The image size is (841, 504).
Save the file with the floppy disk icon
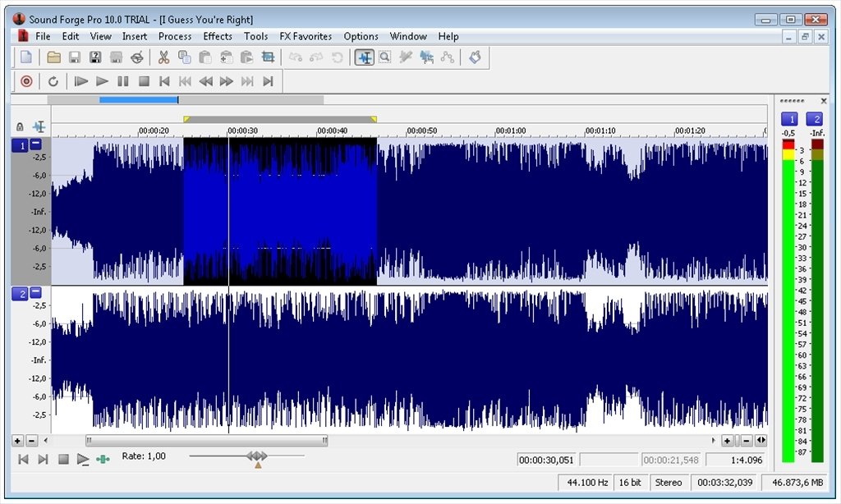pos(75,57)
